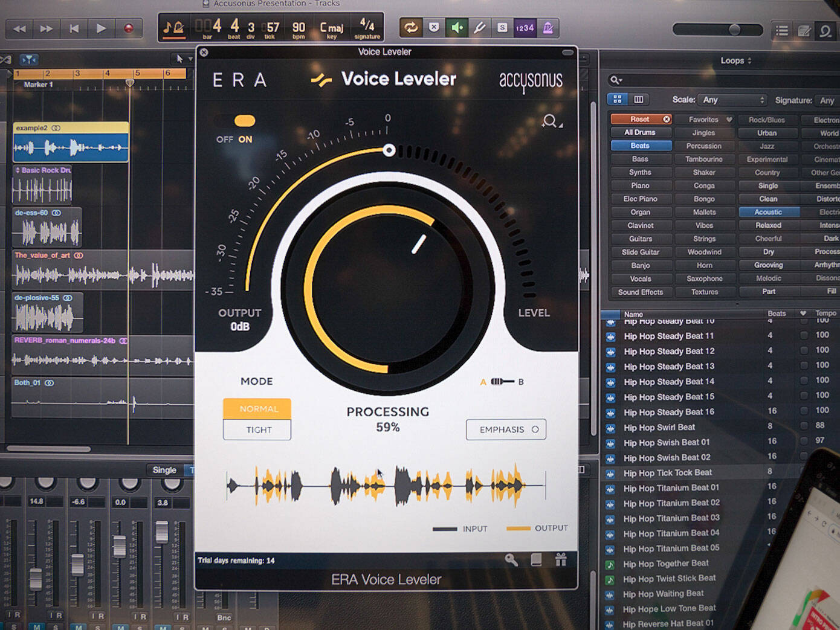Click the red record button
The image size is (840, 630).
pos(128,28)
